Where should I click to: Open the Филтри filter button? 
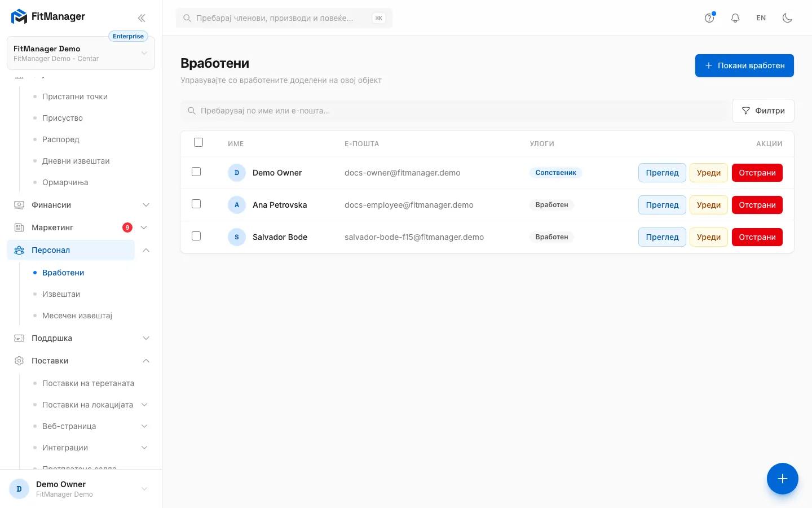[x=763, y=111]
